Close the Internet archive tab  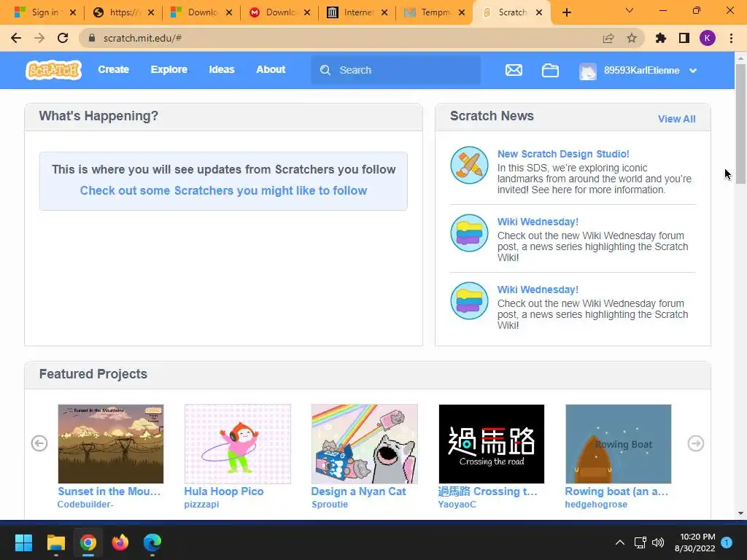(x=384, y=12)
